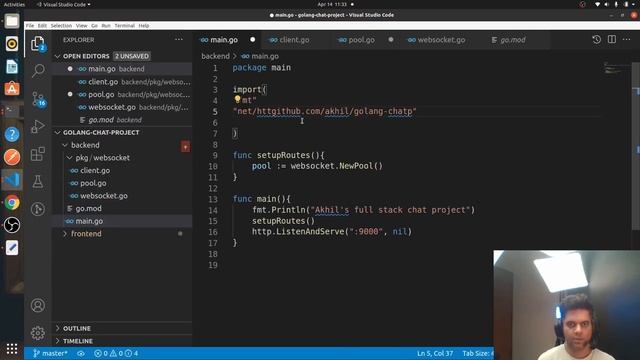Open the Go menu
This screenshot has width=640, height=360.
[x=94, y=25]
